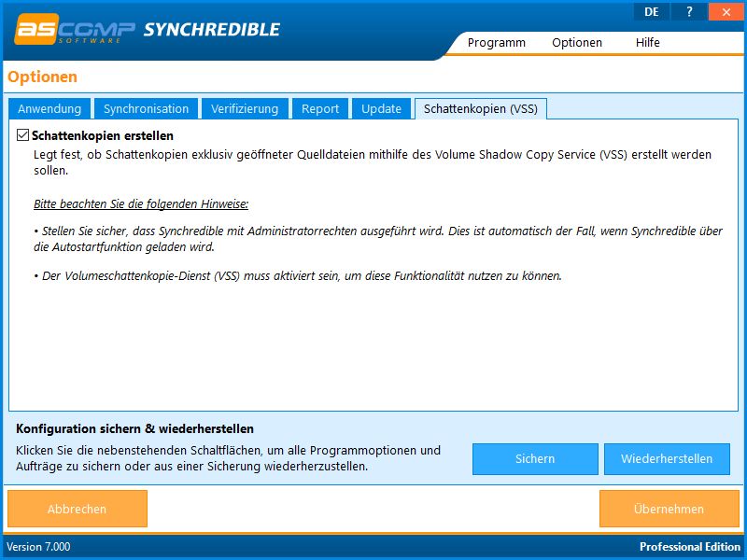Open the Hilfe menu
This screenshot has height=560, width=747.
click(x=647, y=43)
